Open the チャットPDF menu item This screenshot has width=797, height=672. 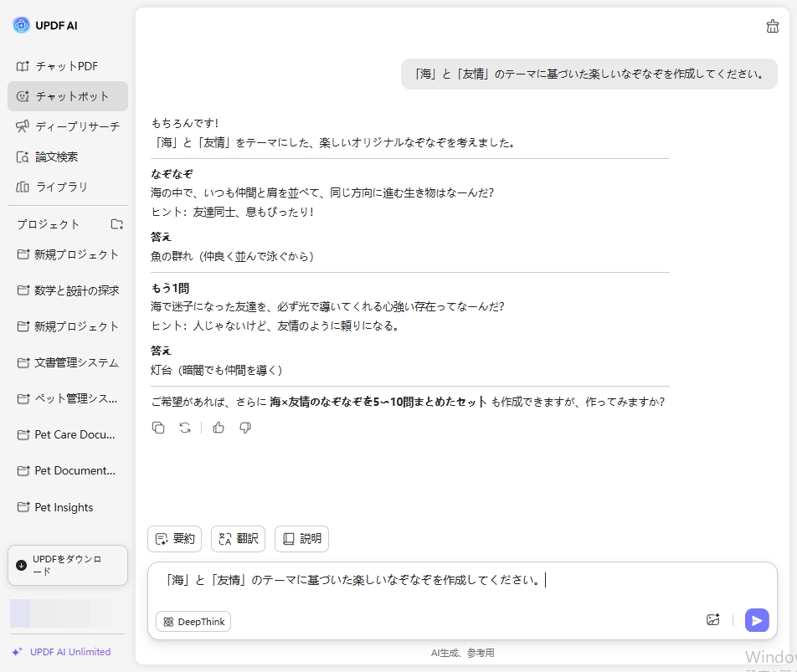[68, 66]
